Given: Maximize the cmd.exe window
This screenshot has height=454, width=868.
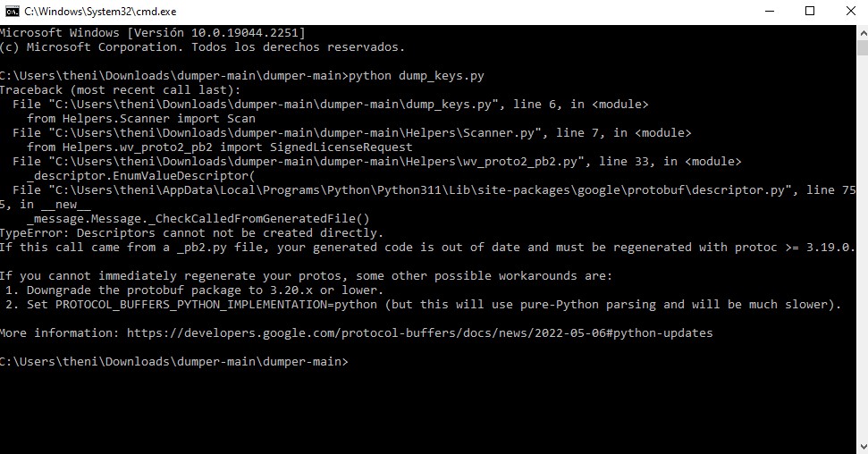Looking at the screenshot, I should (810, 11).
